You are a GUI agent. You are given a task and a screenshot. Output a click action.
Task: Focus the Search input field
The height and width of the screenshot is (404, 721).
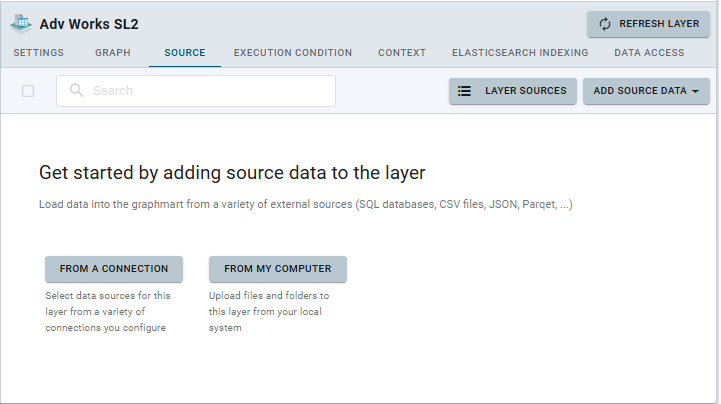pyautogui.click(x=205, y=91)
